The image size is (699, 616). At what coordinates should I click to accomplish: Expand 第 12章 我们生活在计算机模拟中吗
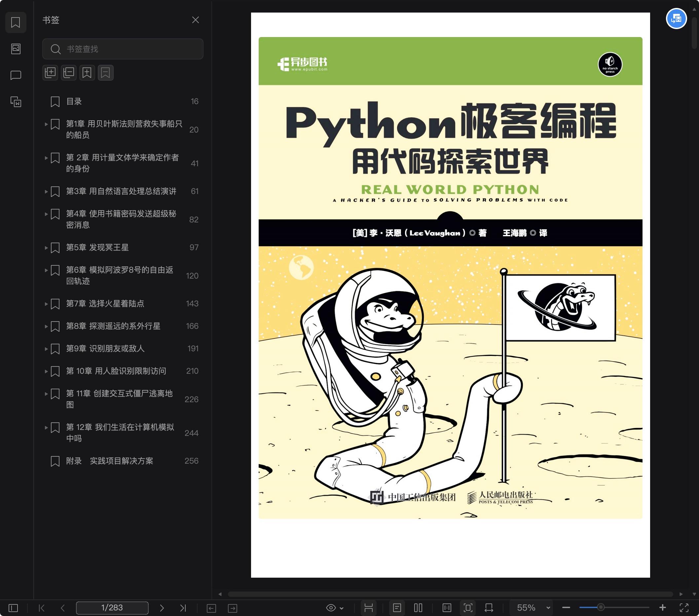46,428
